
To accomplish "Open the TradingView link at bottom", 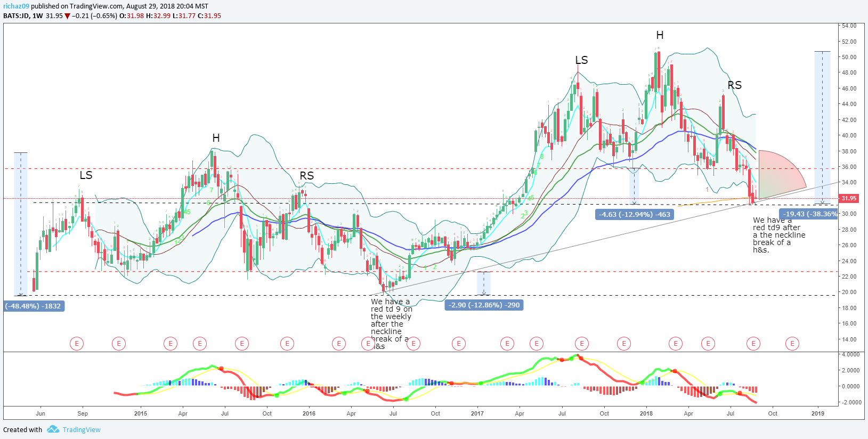I will (x=82, y=430).
